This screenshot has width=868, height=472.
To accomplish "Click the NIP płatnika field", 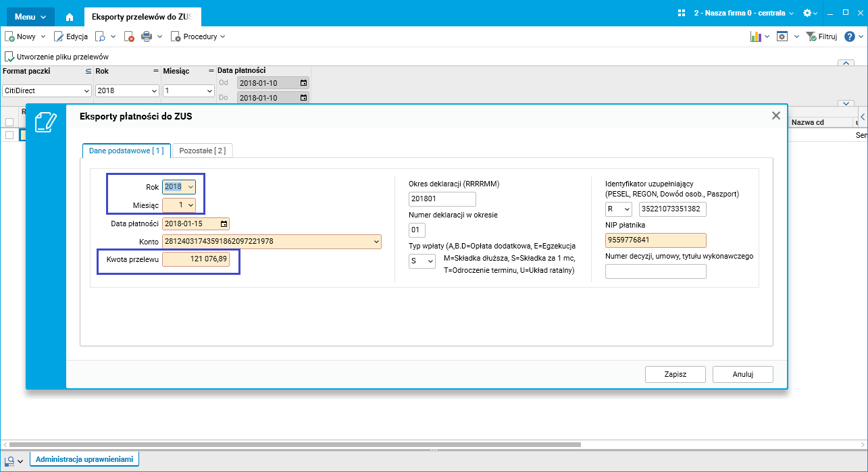I will pos(656,240).
